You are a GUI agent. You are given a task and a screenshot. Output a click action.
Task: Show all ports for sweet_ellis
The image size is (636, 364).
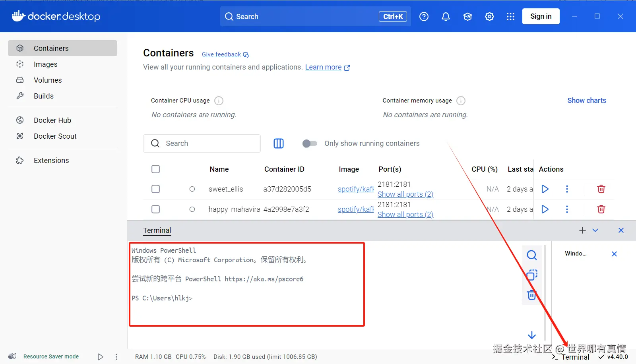[x=405, y=194]
